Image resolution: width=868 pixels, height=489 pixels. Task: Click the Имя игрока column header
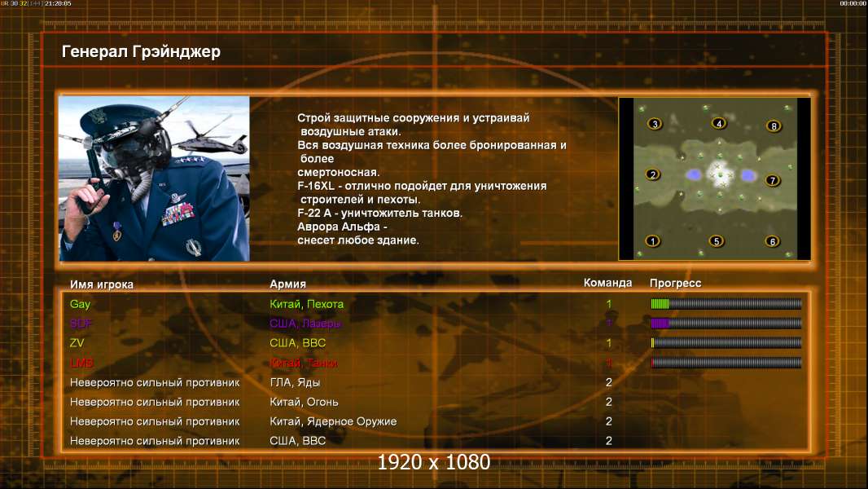click(101, 284)
